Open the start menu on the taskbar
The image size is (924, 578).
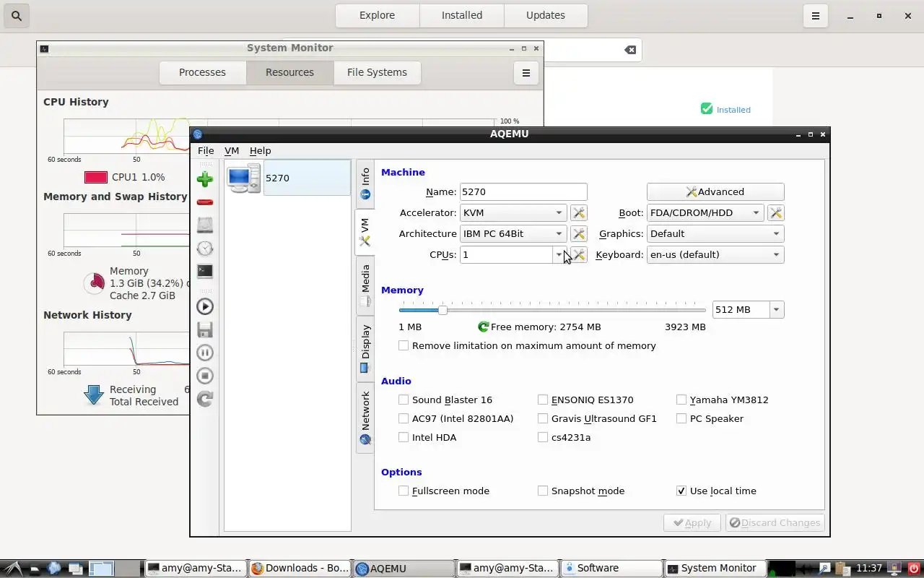tap(13, 569)
